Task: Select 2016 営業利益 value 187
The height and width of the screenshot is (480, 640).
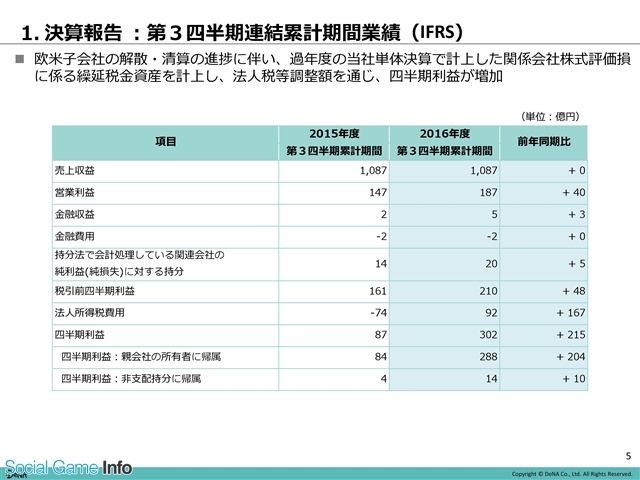Action: 488,192
